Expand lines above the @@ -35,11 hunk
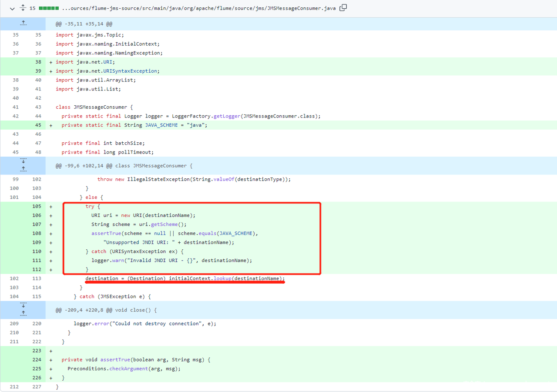 [23, 24]
